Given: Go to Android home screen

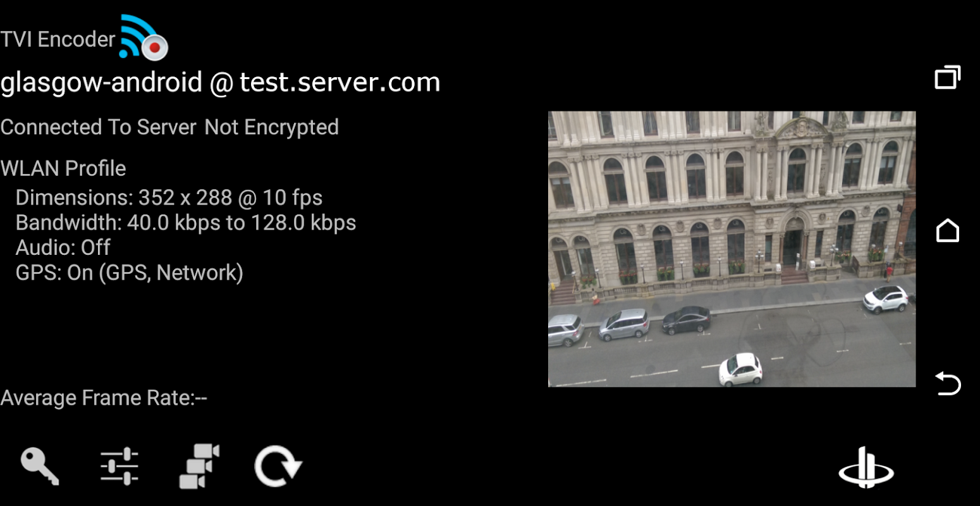Looking at the screenshot, I should tap(948, 231).
